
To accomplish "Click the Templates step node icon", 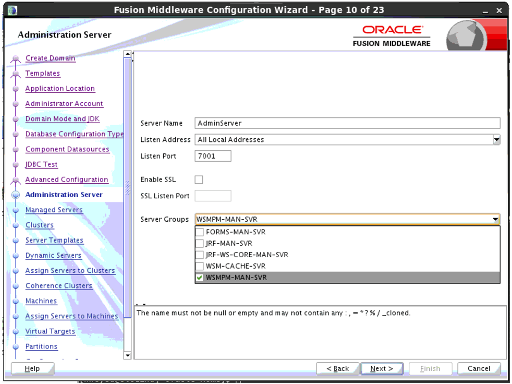I will 15,74.
